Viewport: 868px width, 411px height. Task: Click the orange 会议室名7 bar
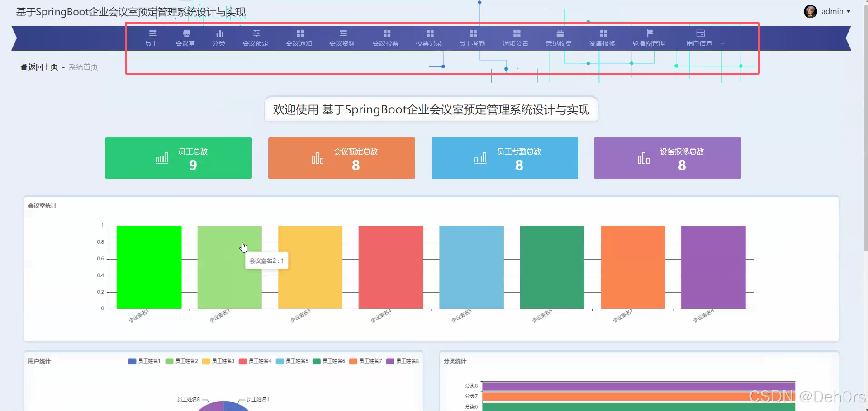[633, 267]
